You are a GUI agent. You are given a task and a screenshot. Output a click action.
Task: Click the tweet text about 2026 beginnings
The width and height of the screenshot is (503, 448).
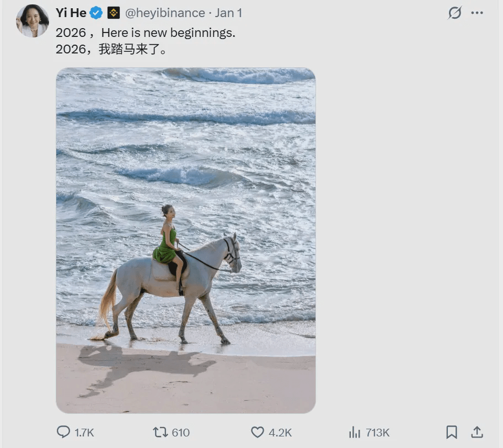tap(146, 33)
